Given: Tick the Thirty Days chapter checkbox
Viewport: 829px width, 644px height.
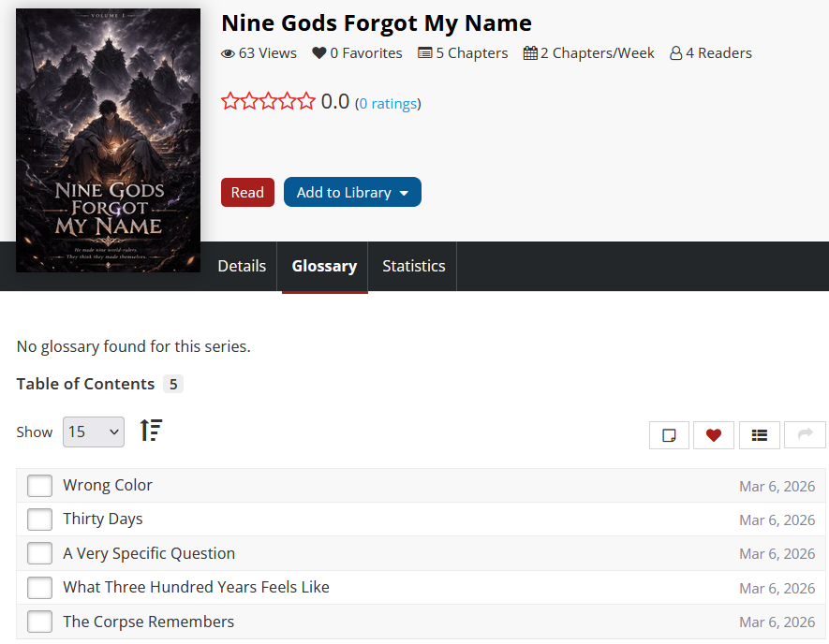Looking at the screenshot, I should point(39,520).
